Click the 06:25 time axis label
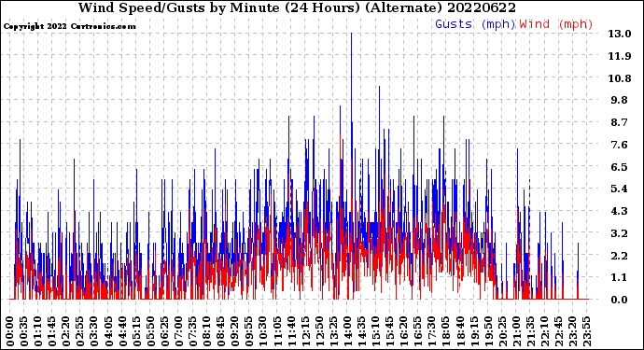Image resolution: width=644 pixels, height=350 pixels. click(164, 331)
